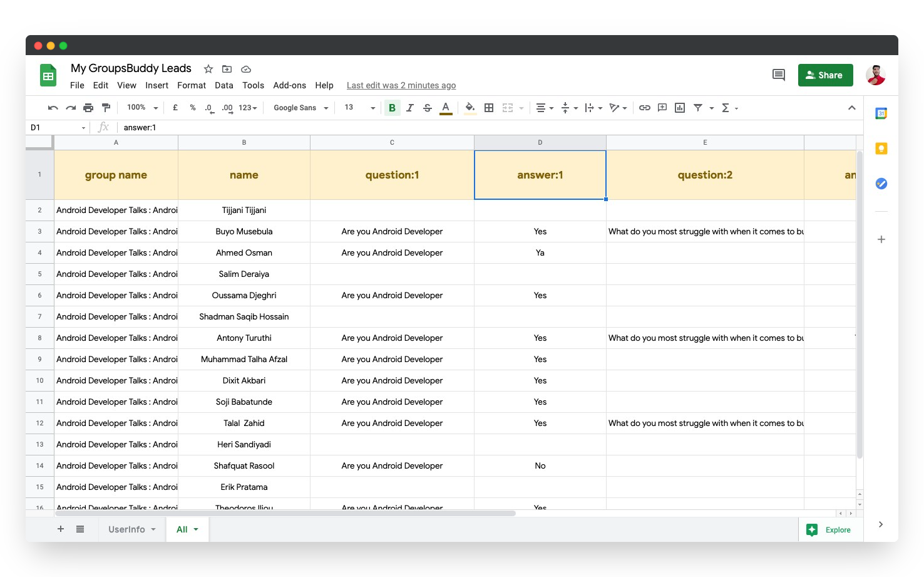Add a new sheet with the plus button
Screen dimensions: 924x577
point(60,529)
